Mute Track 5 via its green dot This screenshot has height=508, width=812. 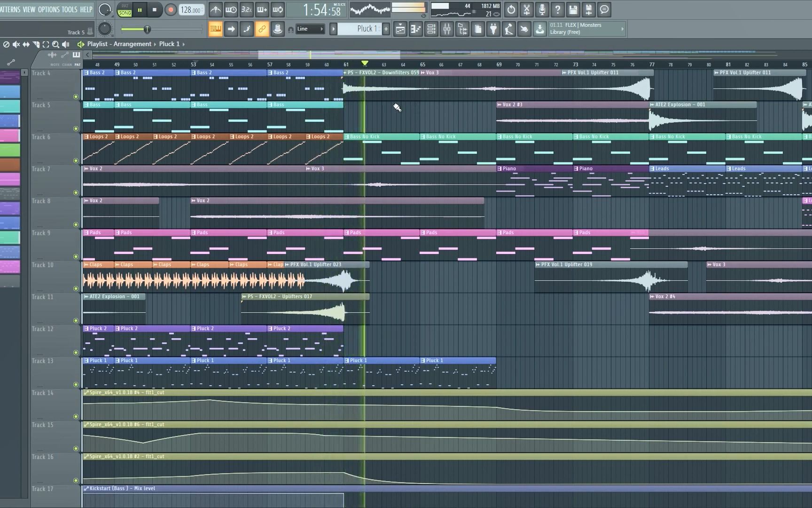click(x=76, y=128)
